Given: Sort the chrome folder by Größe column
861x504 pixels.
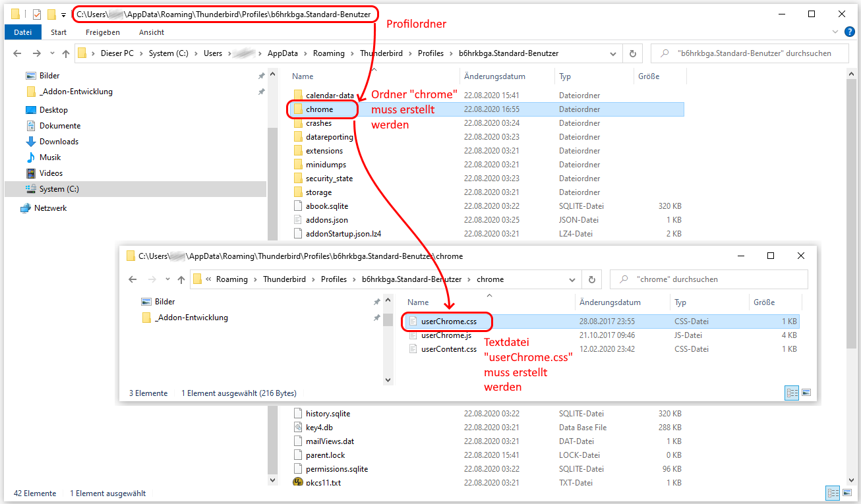Looking at the screenshot, I should (763, 302).
